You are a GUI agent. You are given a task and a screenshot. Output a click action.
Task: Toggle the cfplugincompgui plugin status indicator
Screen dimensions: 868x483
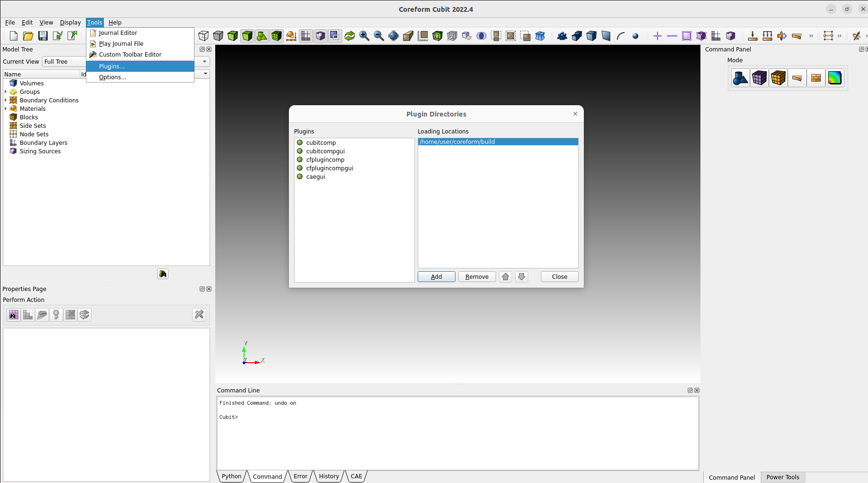[x=300, y=168]
